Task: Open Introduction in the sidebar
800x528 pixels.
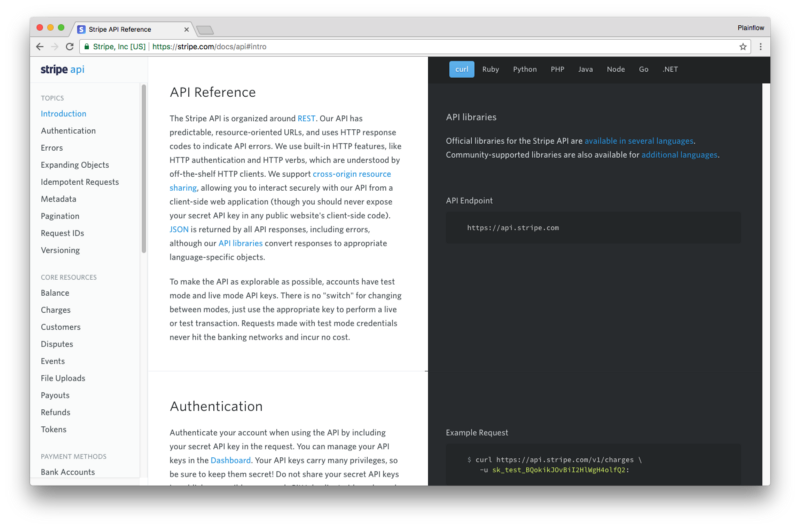Action: pos(63,114)
